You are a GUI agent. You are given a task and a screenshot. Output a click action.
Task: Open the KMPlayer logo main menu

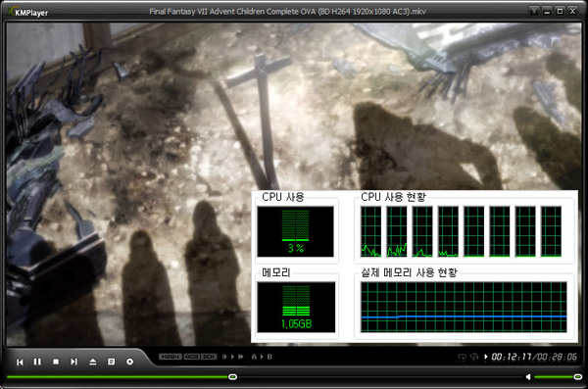click(x=28, y=12)
